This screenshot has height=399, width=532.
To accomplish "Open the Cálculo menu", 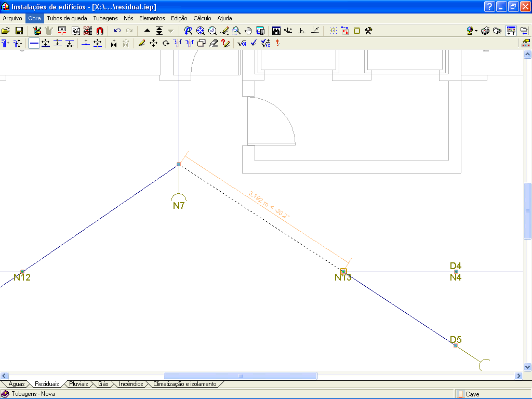I will pyautogui.click(x=202, y=18).
